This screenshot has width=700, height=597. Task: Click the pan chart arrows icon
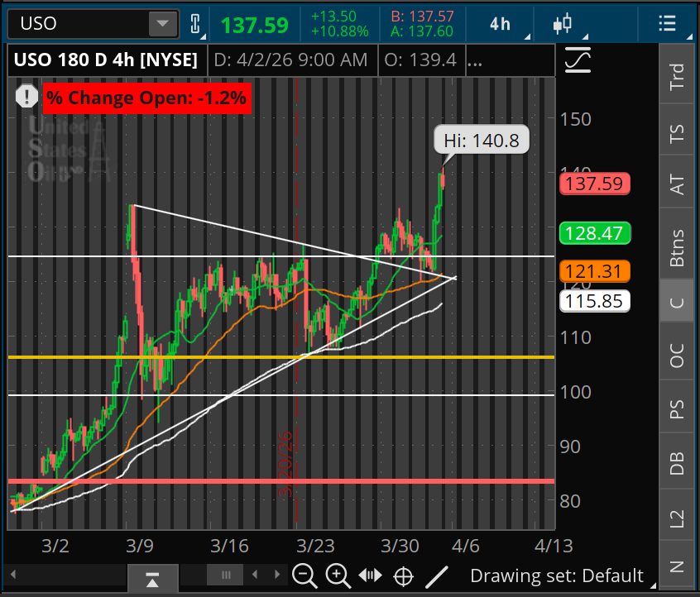click(x=370, y=576)
